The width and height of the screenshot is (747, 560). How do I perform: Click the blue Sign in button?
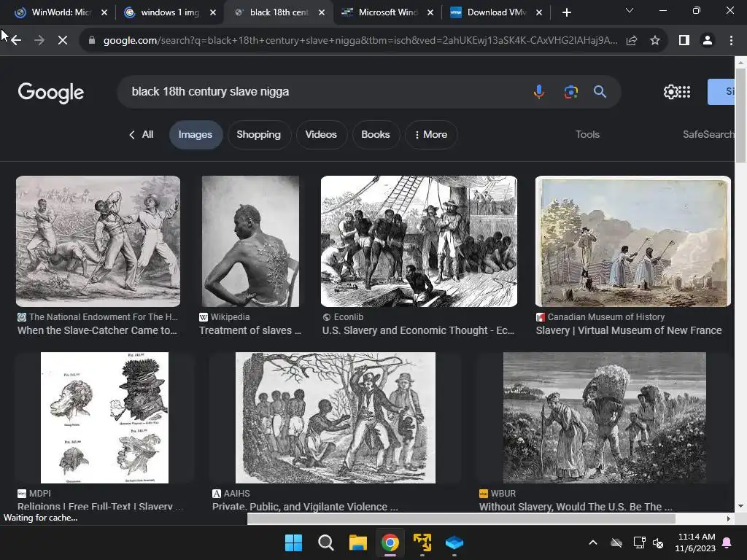[x=721, y=91]
